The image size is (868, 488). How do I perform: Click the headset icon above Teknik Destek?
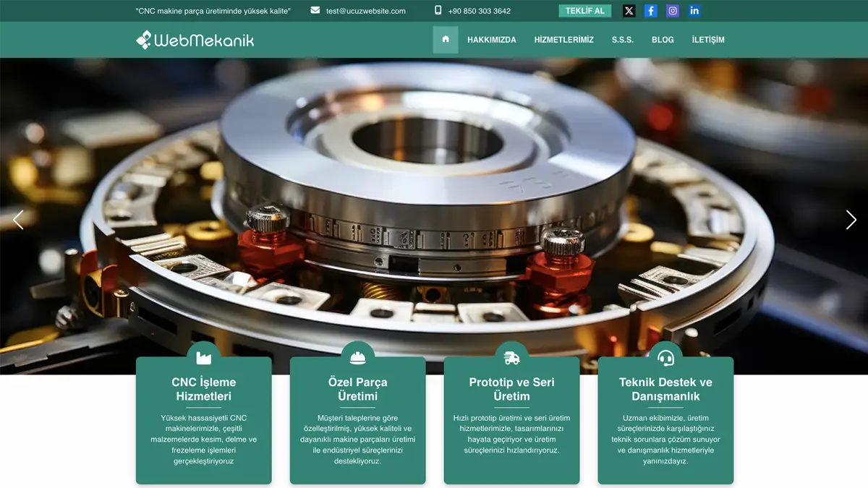(665, 358)
